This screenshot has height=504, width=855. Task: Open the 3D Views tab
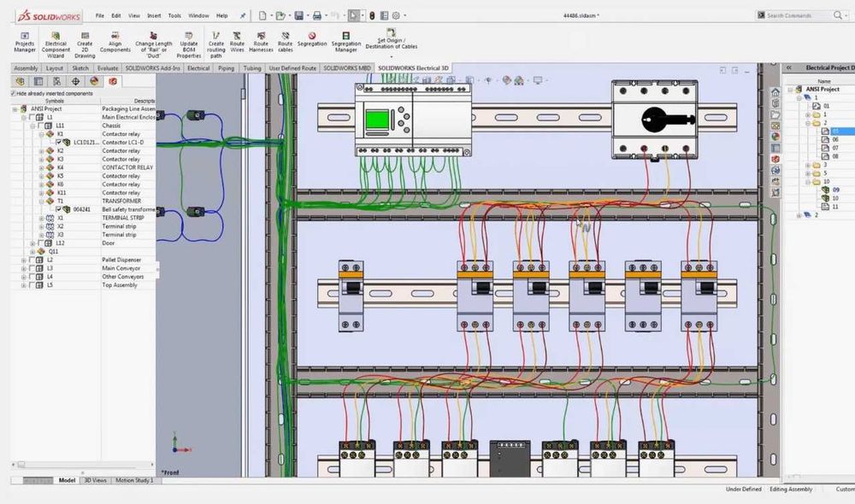point(95,480)
